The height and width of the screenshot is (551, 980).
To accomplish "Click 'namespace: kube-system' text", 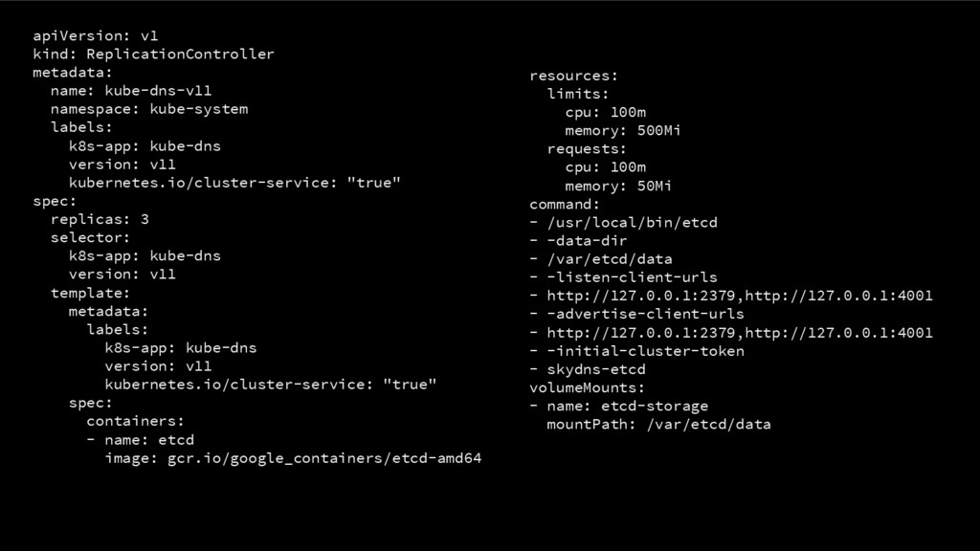I will click(149, 109).
